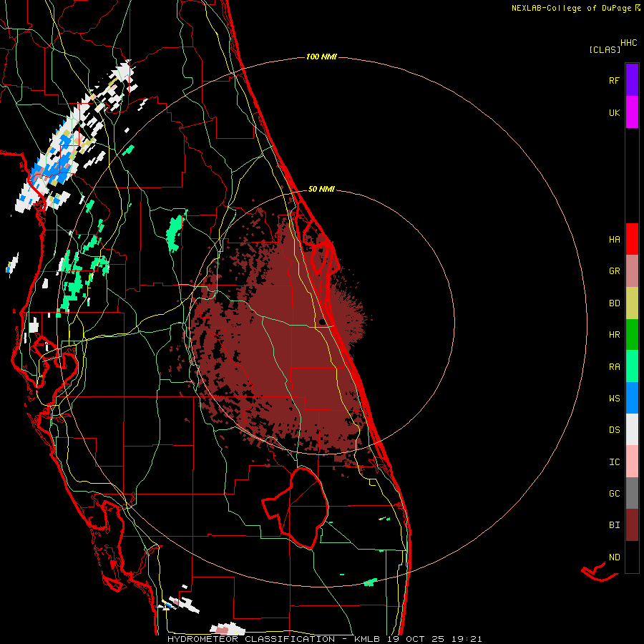
Task: Click the BI legend label
Action: pyautogui.click(x=614, y=525)
